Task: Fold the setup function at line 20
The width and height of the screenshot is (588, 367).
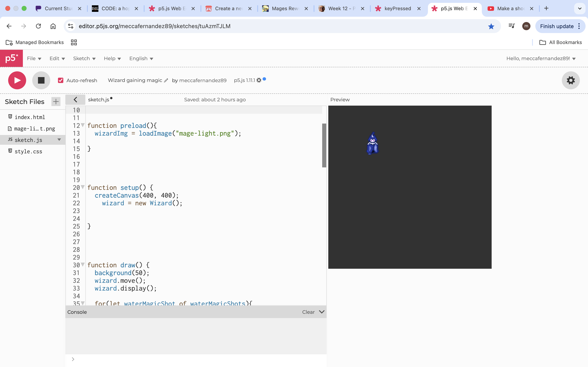Action: coord(83,187)
